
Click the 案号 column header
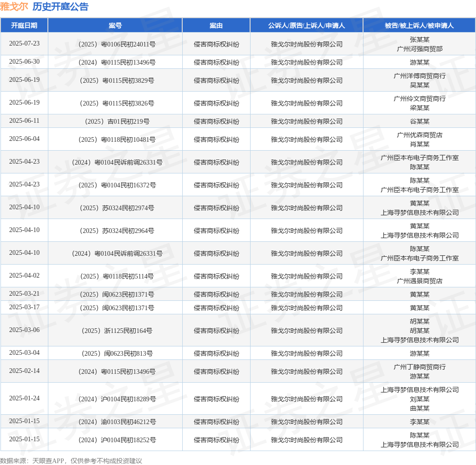pyautogui.click(x=115, y=26)
